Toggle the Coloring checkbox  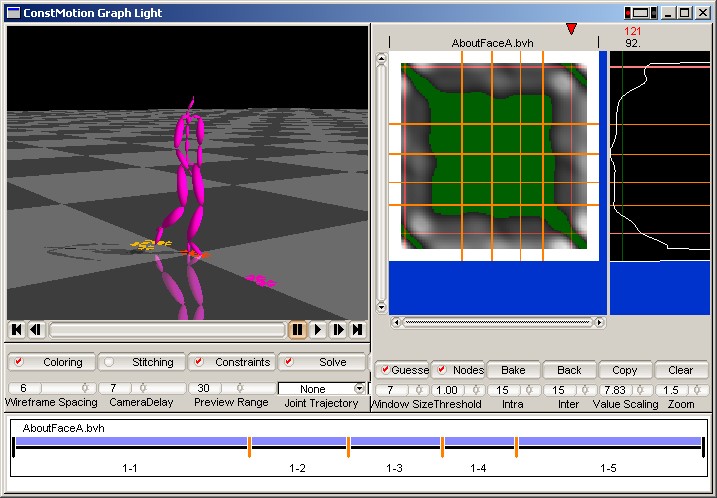point(17,362)
